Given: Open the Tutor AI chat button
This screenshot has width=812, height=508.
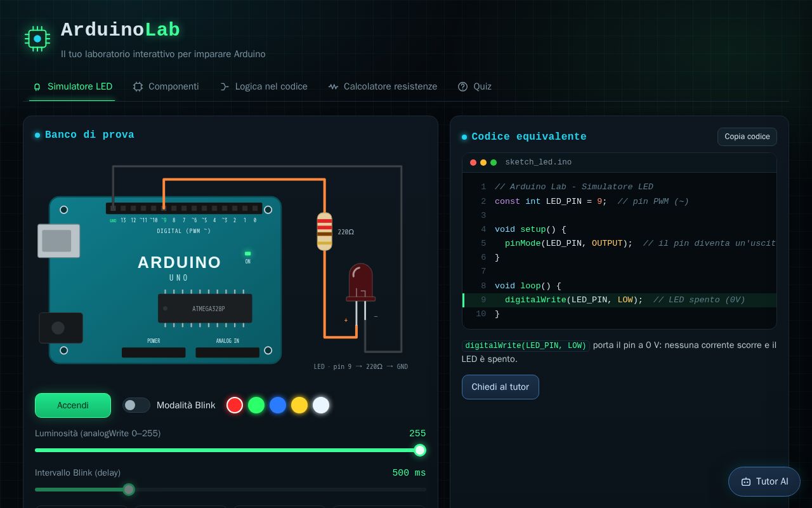Looking at the screenshot, I should click(764, 481).
